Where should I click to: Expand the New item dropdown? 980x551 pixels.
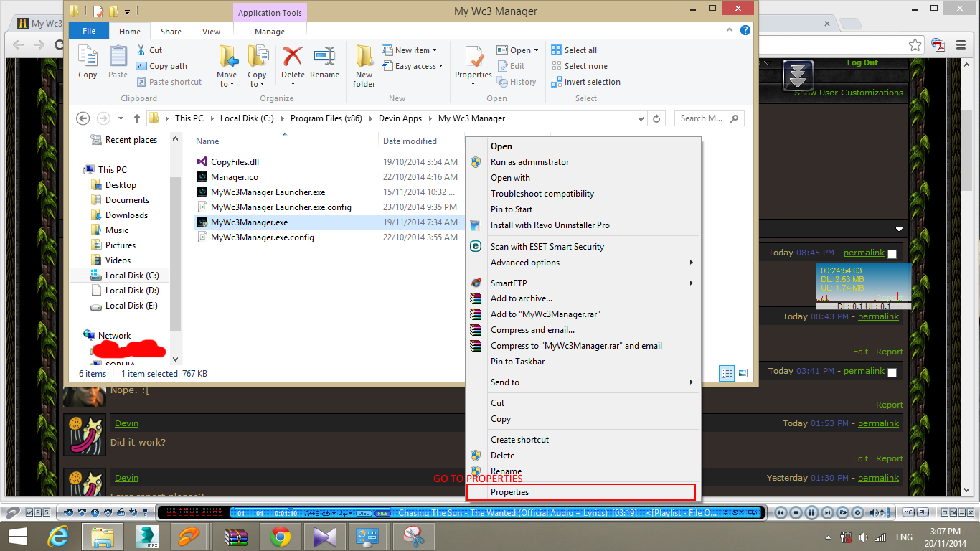(x=435, y=50)
